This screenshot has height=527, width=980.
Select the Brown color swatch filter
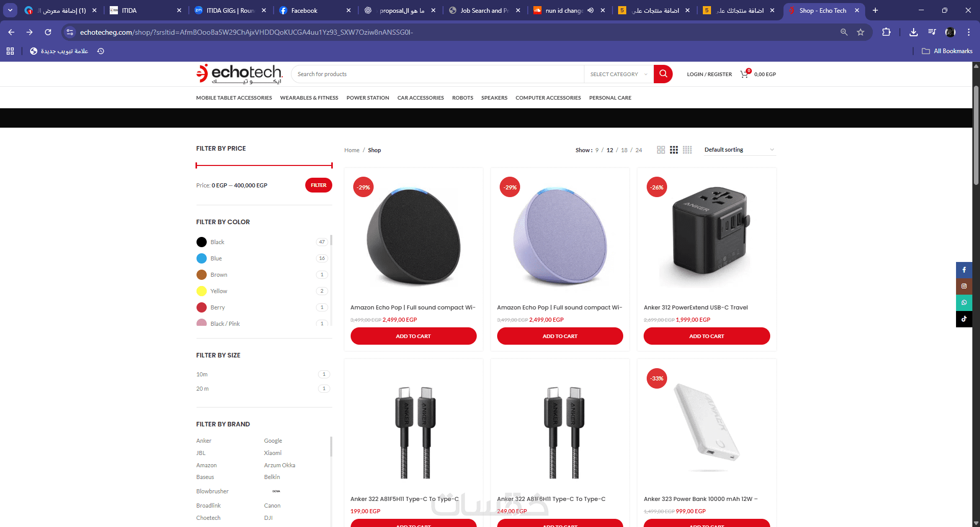pyautogui.click(x=202, y=275)
